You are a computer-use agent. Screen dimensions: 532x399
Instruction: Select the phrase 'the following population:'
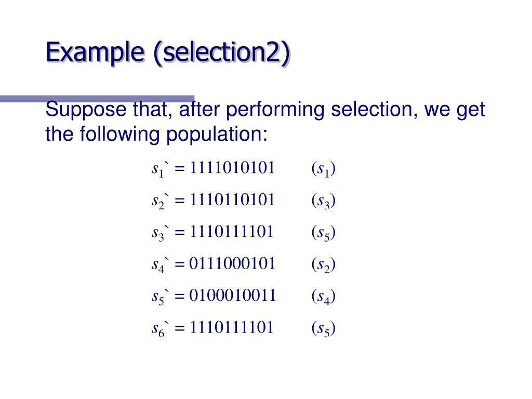coord(156,135)
